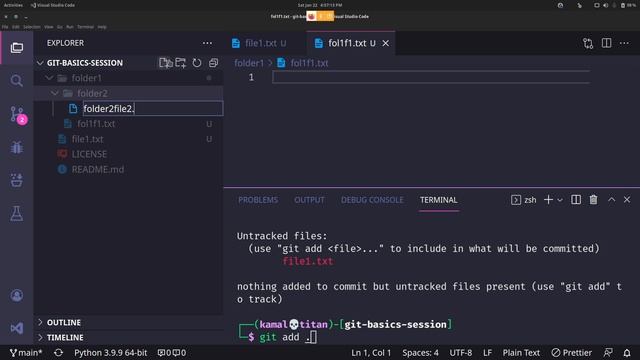
Task: Open the LICENSE file
Action: point(89,154)
